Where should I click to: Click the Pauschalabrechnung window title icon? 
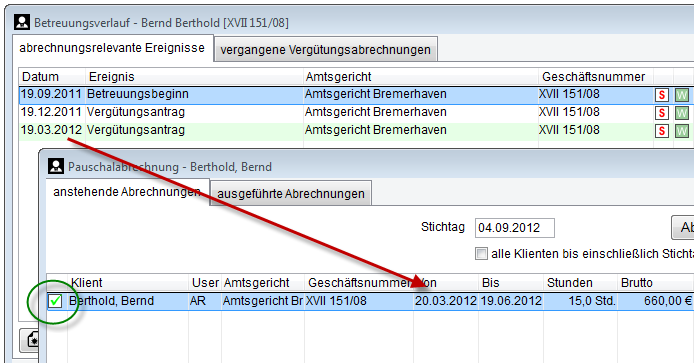pyautogui.click(x=56, y=166)
